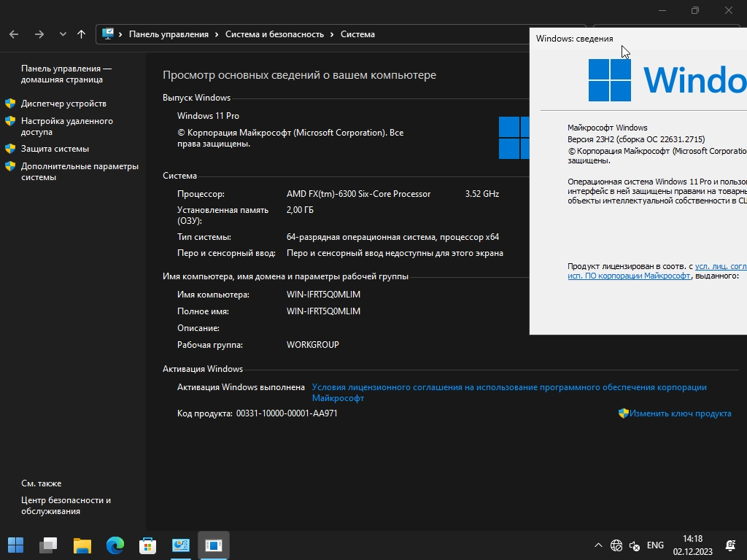747x560 pixels.
Task: Open Защита системы in left panel
Action: click(x=55, y=149)
